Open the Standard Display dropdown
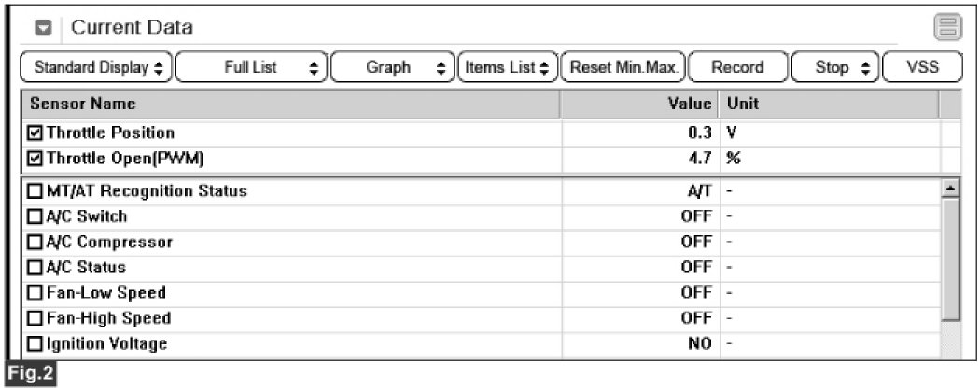This screenshot has height=389, width=980. tap(97, 67)
